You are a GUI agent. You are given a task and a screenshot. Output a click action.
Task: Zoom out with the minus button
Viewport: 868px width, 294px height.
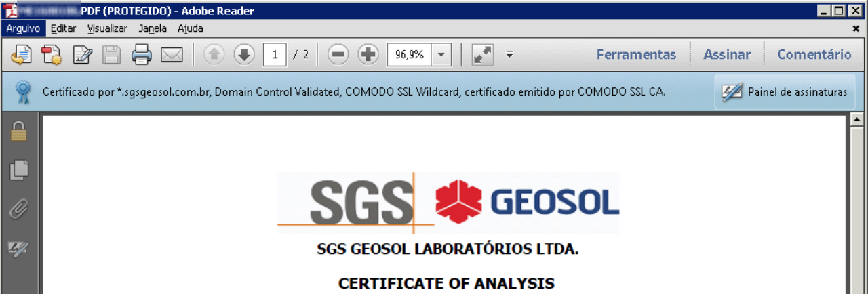click(x=338, y=55)
